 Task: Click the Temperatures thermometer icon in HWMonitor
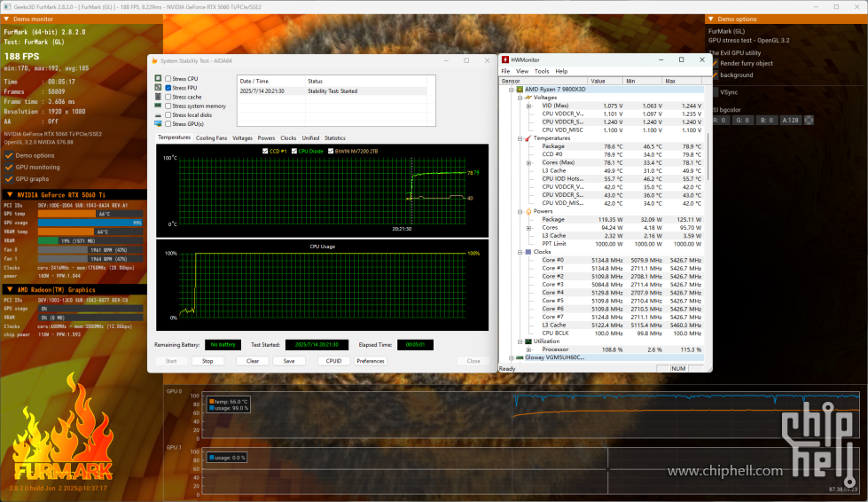[x=528, y=138]
